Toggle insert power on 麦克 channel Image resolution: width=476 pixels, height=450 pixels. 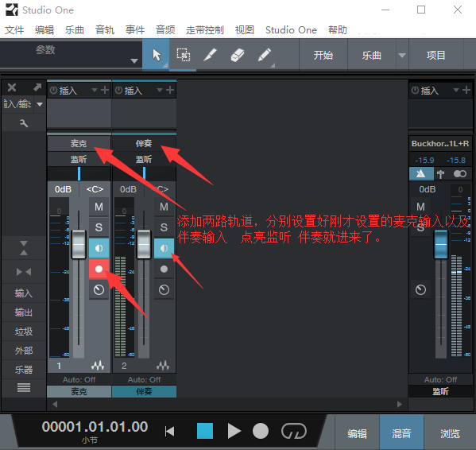click(x=53, y=90)
